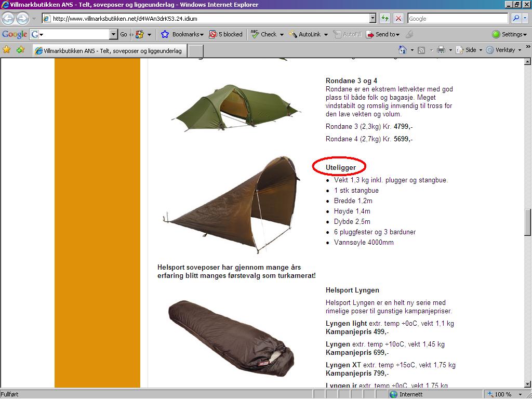Click the 'Uteligger' heading
Image resolution: width=532 pixels, height=399 pixels.
coord(341,168)
